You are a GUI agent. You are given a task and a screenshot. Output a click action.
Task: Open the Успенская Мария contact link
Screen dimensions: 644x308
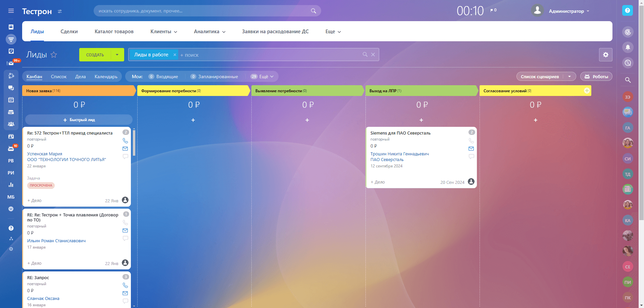45,154
